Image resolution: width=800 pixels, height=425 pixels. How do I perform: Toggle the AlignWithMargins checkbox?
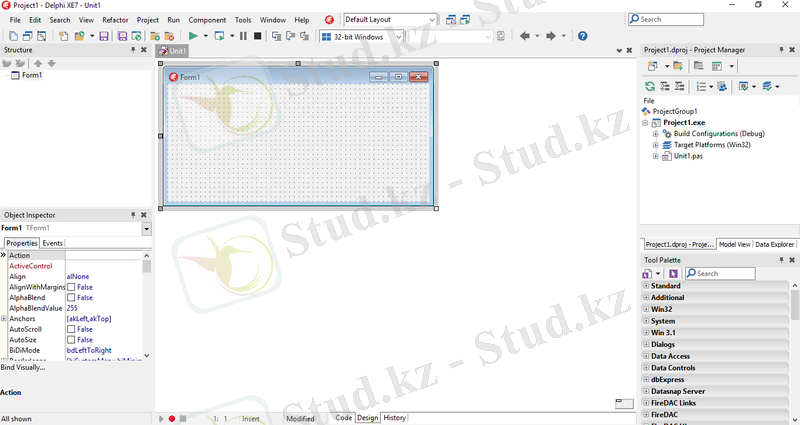(71, 287)
